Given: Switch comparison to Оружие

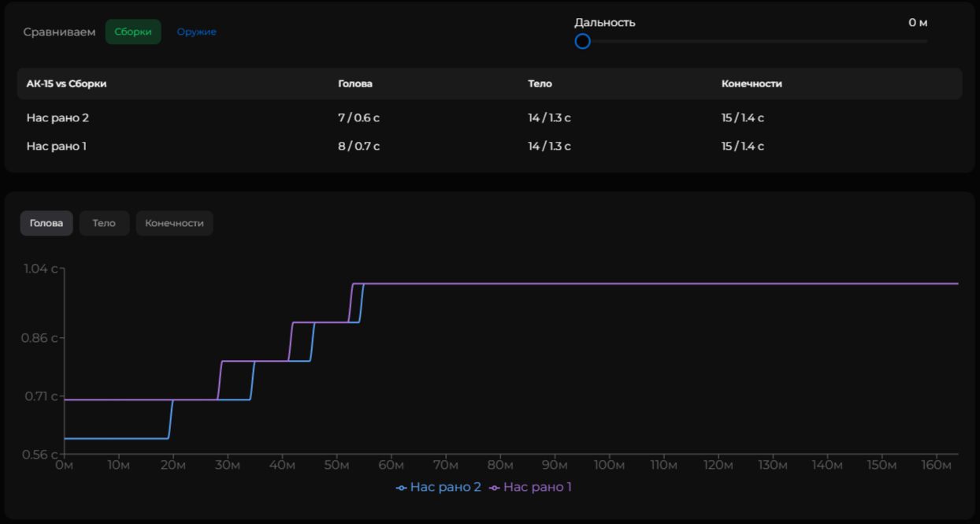Looking at the screenshot, I should 196,32.
